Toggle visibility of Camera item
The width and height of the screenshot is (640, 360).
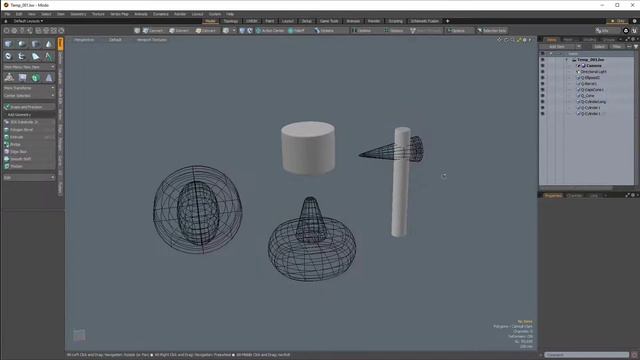pos(542,65)
